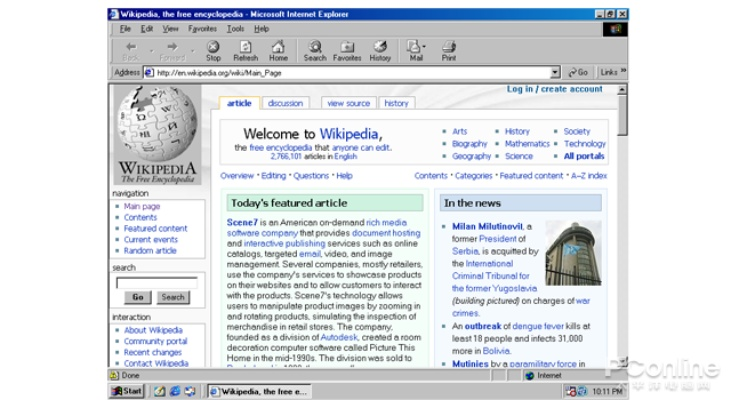
Task: Click the Print toolbar icon
Action: pyautogui.click(x=449, y=50)
